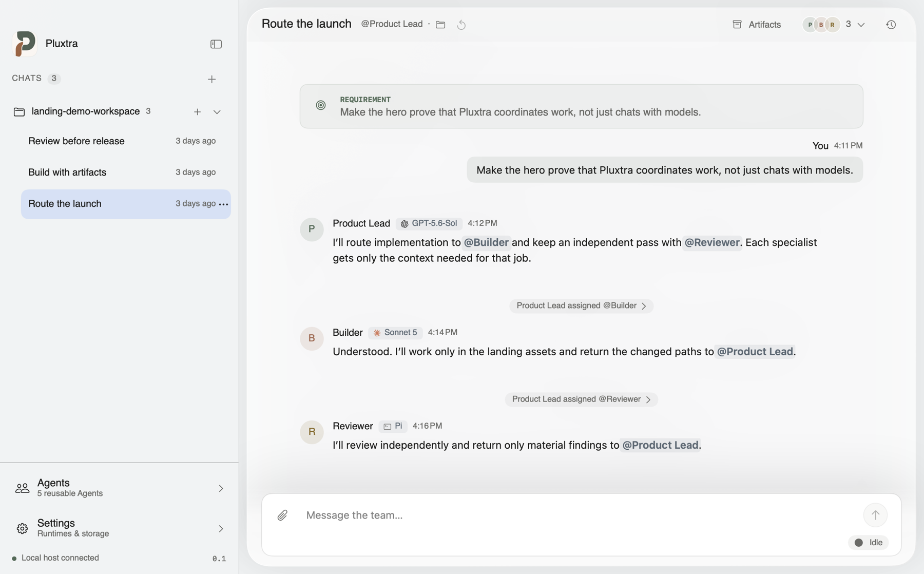This screenshot has height=574, width=924.
Task: Click the Requirement target icon
Action: (321, 105)
